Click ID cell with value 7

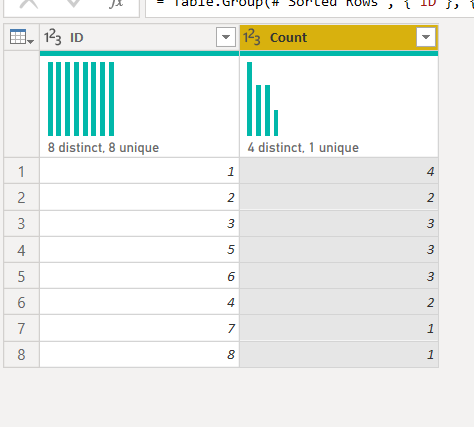[x=139, y=328]
